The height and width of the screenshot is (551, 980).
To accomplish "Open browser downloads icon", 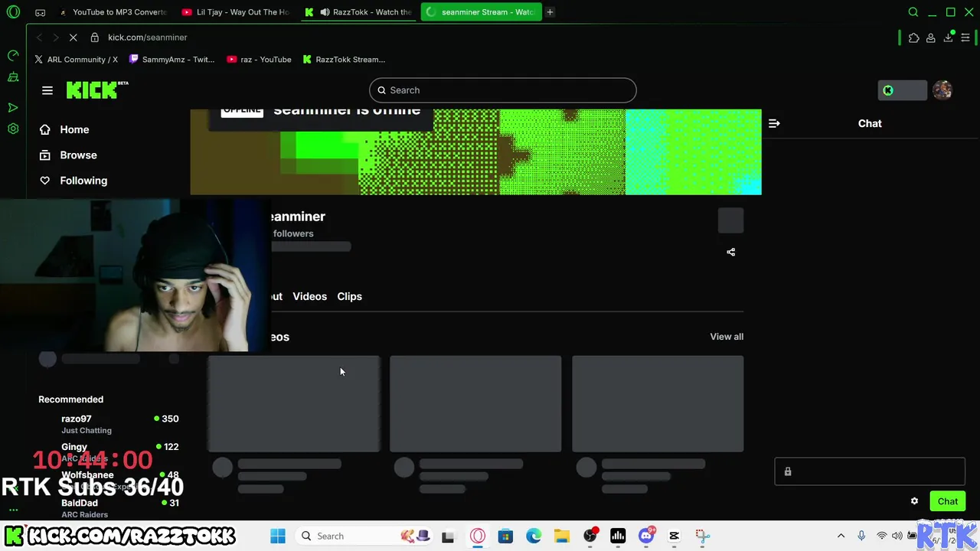I will pos(948,37).
